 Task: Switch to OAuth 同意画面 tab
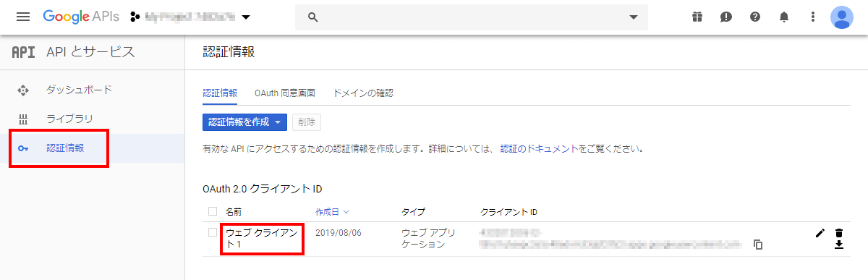[285, 93]
